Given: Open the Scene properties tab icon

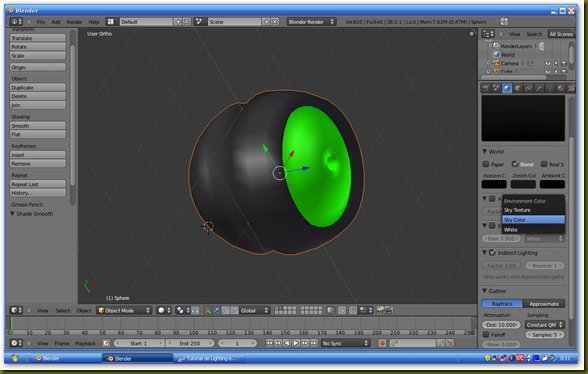Looking at the screenshot, I should point(496,88).
